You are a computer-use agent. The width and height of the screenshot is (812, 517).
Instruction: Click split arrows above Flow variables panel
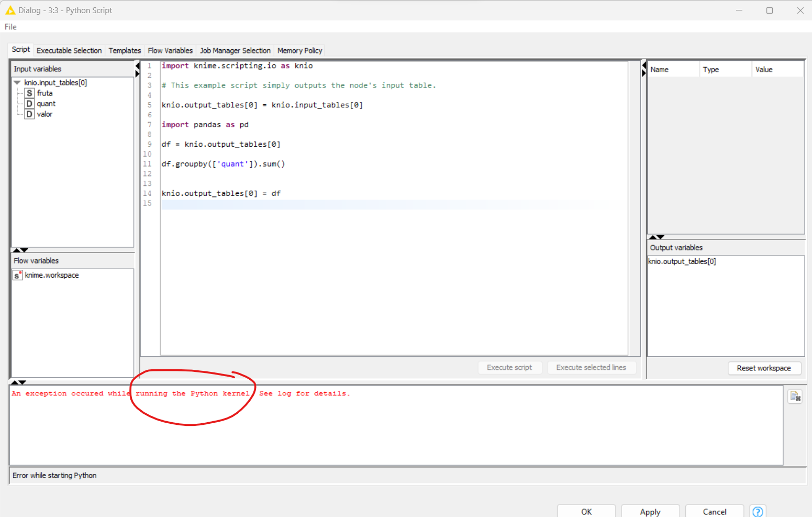[x=20, y=250]
